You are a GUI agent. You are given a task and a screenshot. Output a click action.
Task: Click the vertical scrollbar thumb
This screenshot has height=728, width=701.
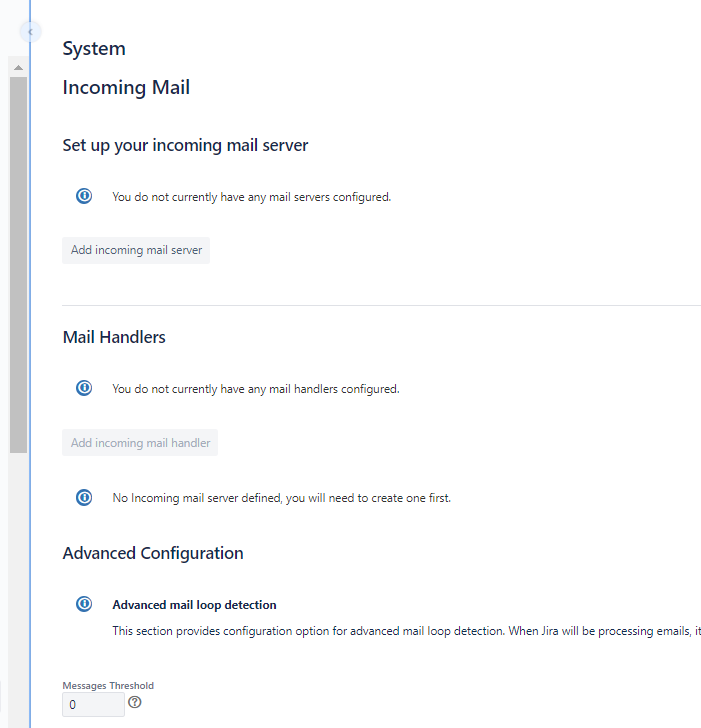tap(18, 260)
